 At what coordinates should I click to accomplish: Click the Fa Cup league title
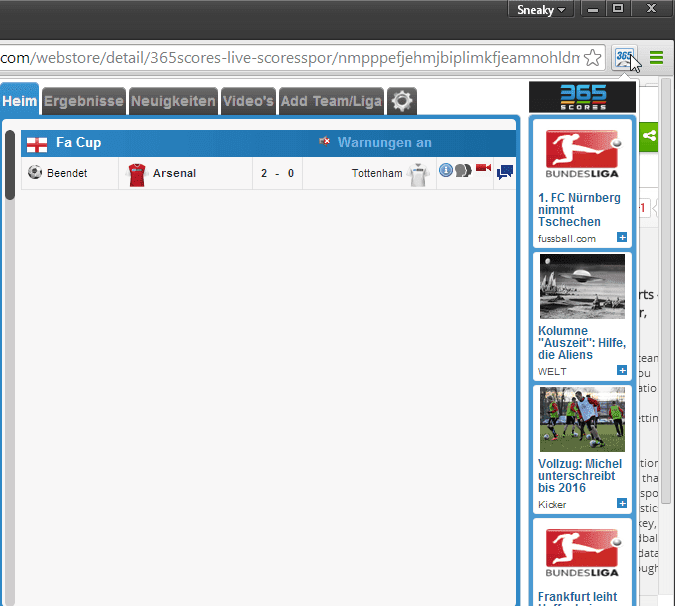(x=78, y=142)
